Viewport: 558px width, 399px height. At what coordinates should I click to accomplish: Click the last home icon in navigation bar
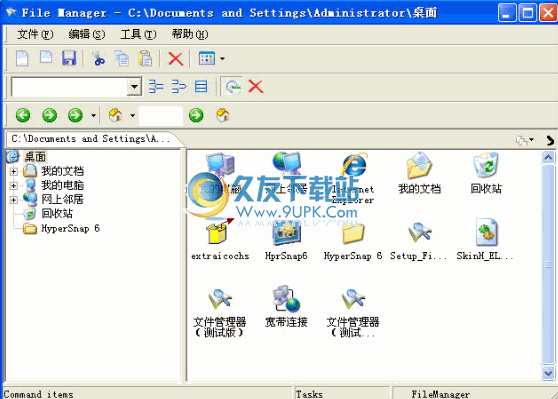tap(223, 115)
